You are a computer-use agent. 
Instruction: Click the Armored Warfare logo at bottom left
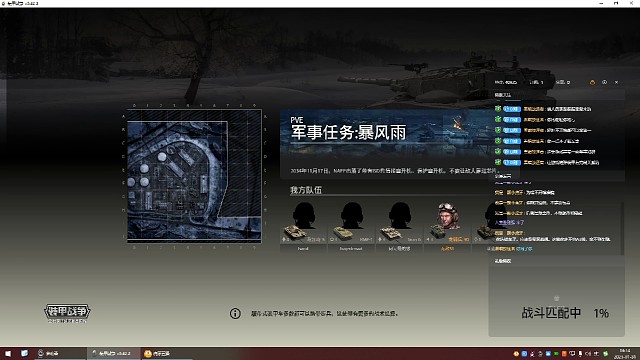[x=67, y=313]
